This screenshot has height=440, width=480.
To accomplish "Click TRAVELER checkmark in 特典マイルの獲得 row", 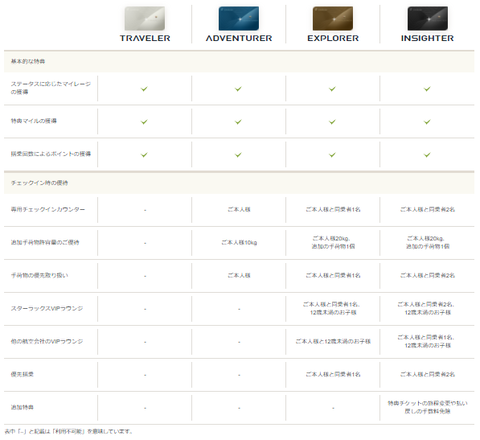I will point(144,122).
